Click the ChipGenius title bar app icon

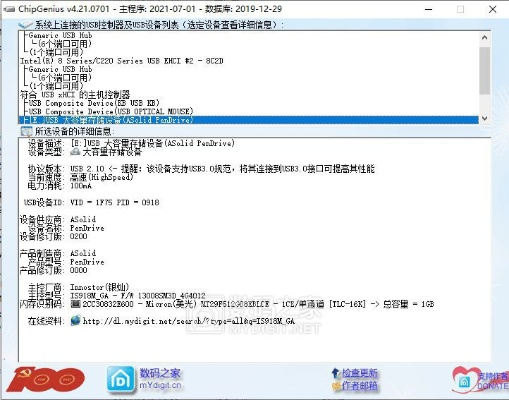point(9,9)
